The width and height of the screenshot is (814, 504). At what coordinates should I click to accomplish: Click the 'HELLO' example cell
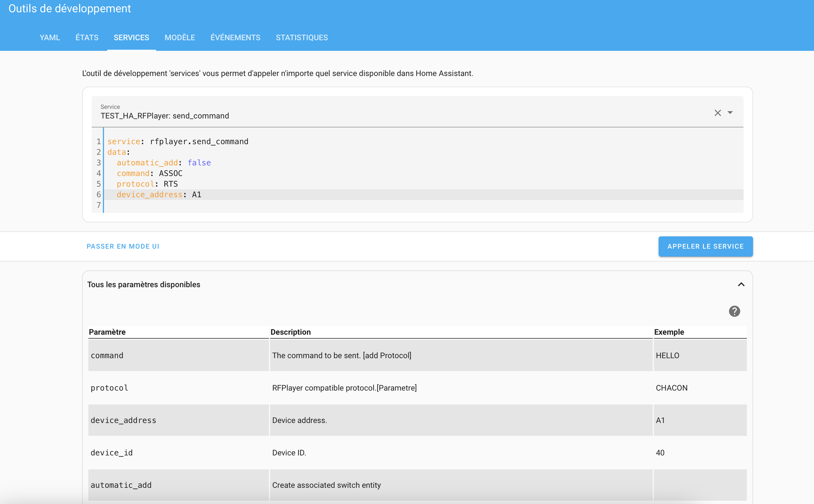(700, 355)
